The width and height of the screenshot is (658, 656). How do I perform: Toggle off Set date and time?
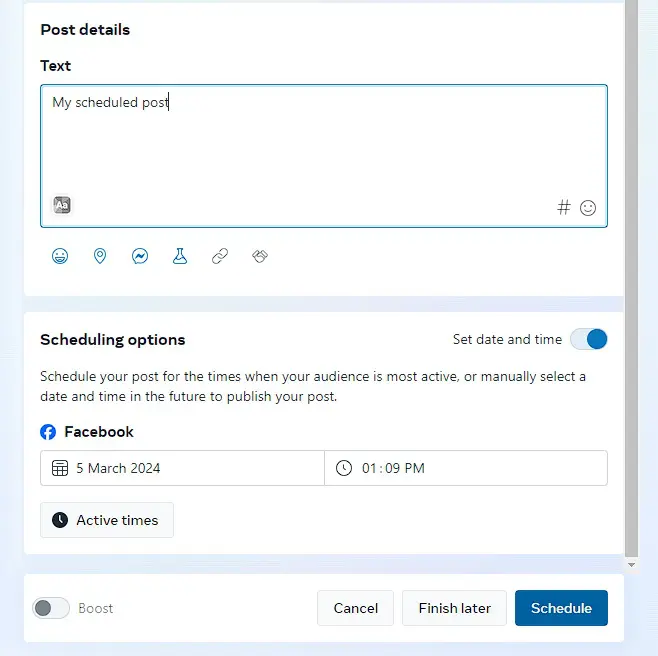pos(588,339)
